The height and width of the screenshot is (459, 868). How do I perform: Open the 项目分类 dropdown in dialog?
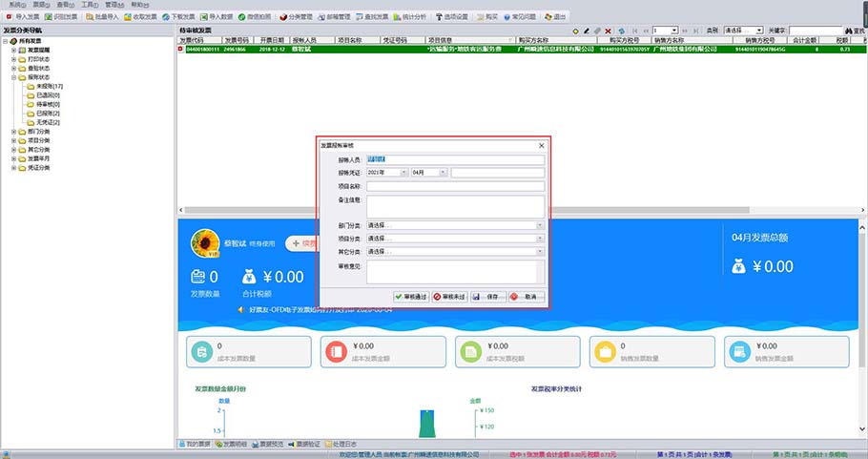[540, 239]
